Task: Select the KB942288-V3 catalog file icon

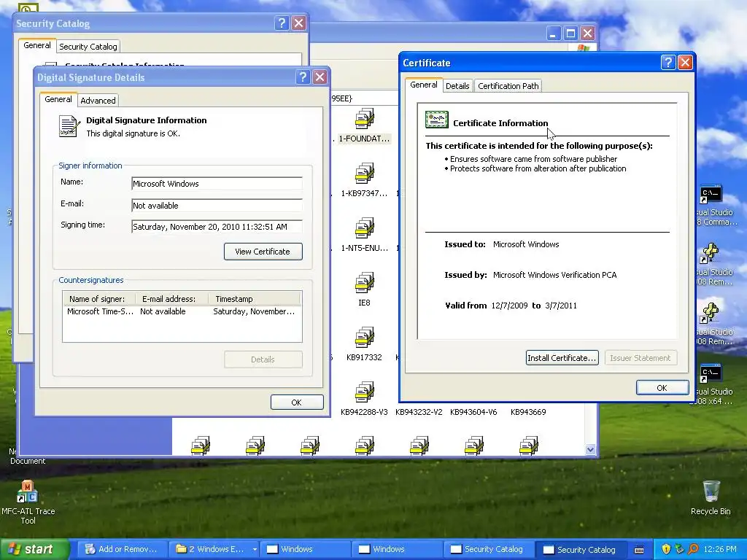Action: (x=365, y=392)
